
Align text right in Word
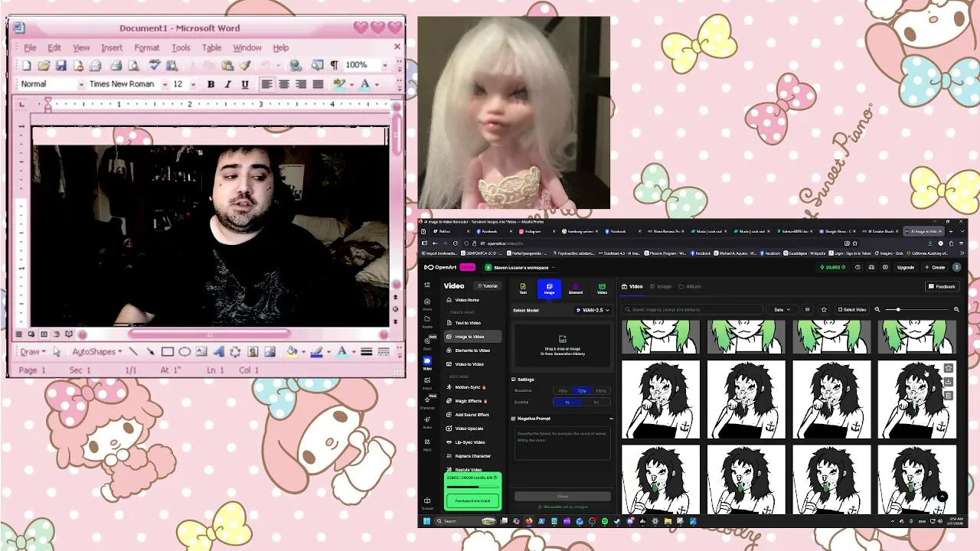click(x=301, y=84)
